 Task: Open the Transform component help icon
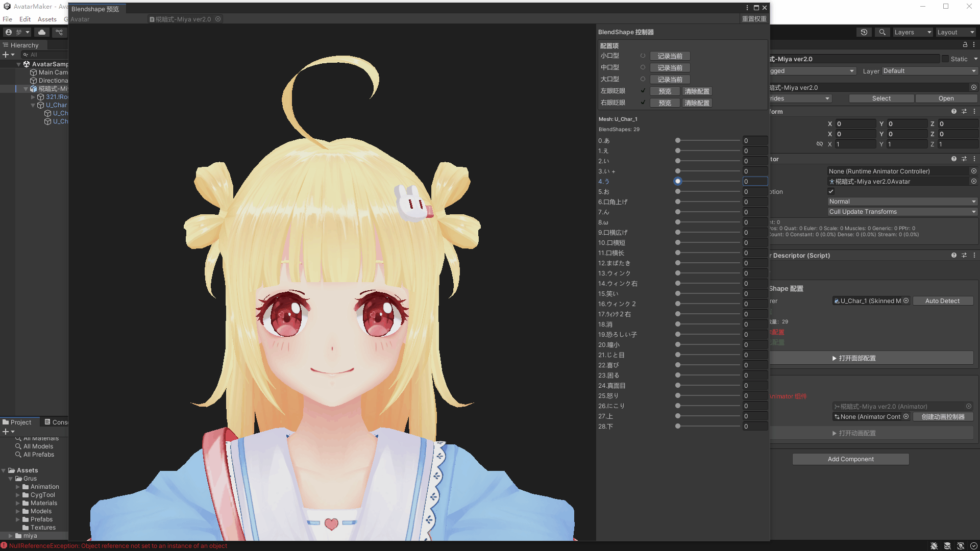point(953,111)
